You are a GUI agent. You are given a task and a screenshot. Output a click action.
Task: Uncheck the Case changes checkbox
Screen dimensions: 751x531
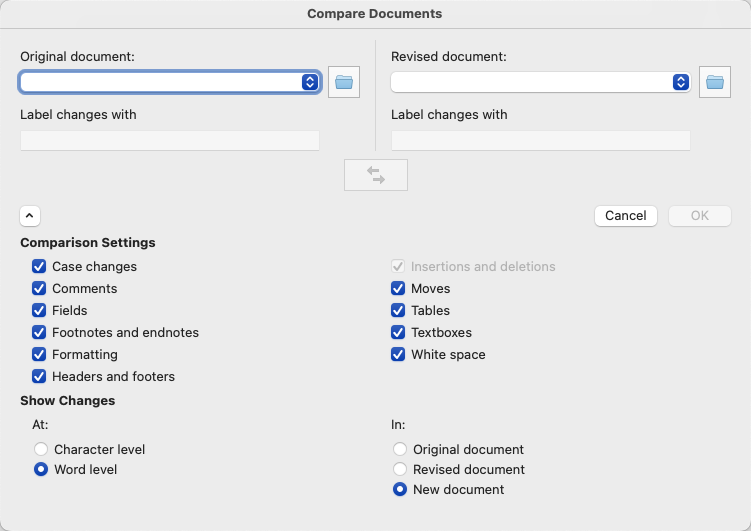[x=39, y=267]
